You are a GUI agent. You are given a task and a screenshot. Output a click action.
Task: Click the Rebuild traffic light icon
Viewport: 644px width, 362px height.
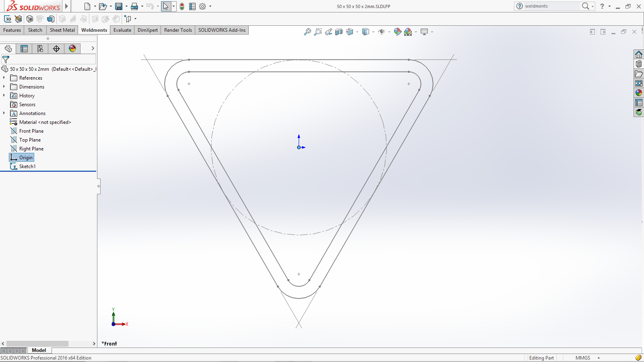point(182,6)
